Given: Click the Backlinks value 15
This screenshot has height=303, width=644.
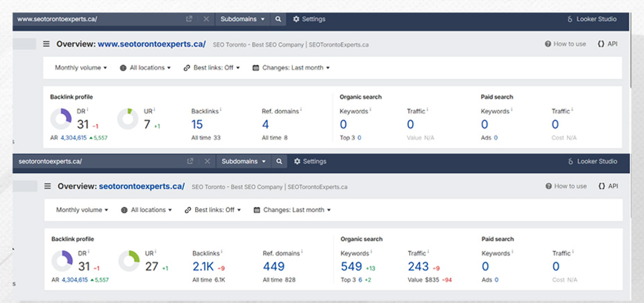Looking at the screenshot, I should pyautogui.click(x=197, y=124).
